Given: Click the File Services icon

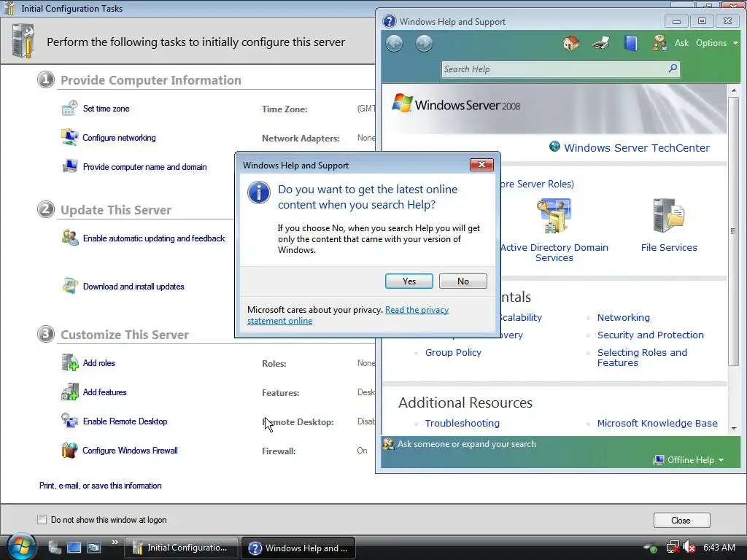Looking at the screenshot, I should tap(668, 216).
